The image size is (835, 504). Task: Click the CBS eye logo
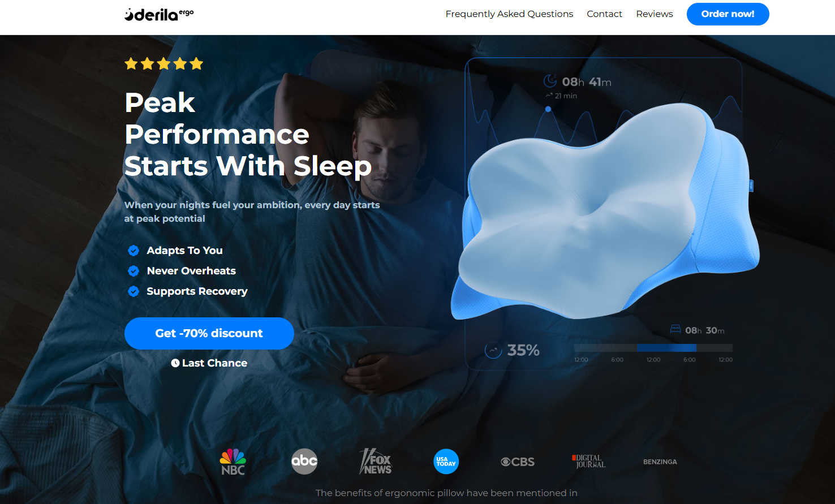tap(518, 462)
